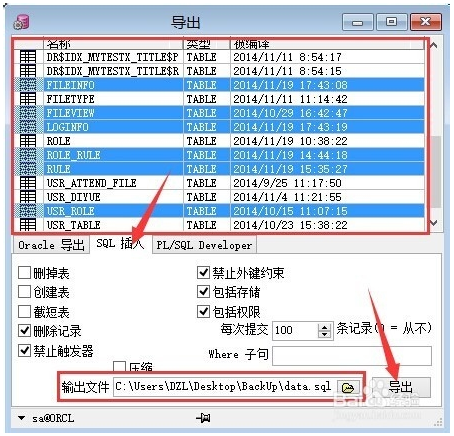Click the database icon in title bar
Image resolution: width=454 pixels, height=436 pixels.
click(21, 22)
